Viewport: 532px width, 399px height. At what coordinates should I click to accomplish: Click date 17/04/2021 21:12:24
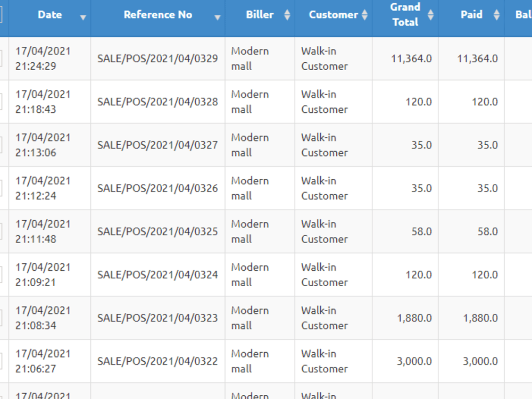tap(43, 188)
